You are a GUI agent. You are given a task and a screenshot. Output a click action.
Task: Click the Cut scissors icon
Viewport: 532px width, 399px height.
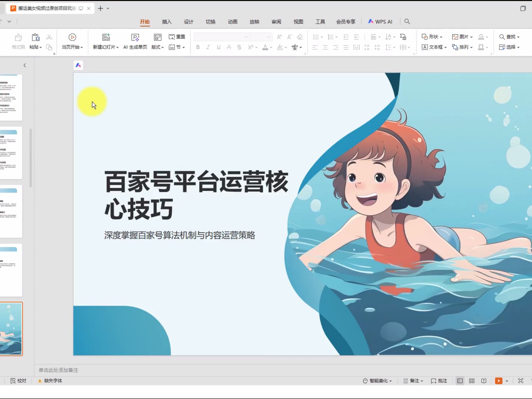(49, 37)
